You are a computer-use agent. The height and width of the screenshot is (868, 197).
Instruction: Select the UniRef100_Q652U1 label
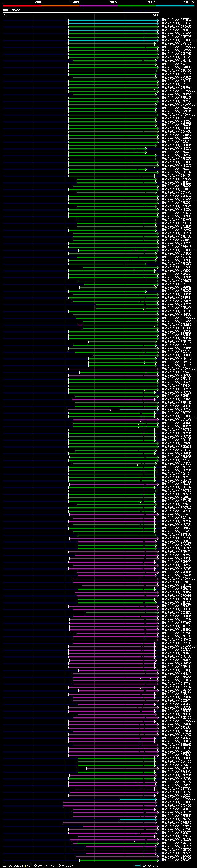(176, 379)
